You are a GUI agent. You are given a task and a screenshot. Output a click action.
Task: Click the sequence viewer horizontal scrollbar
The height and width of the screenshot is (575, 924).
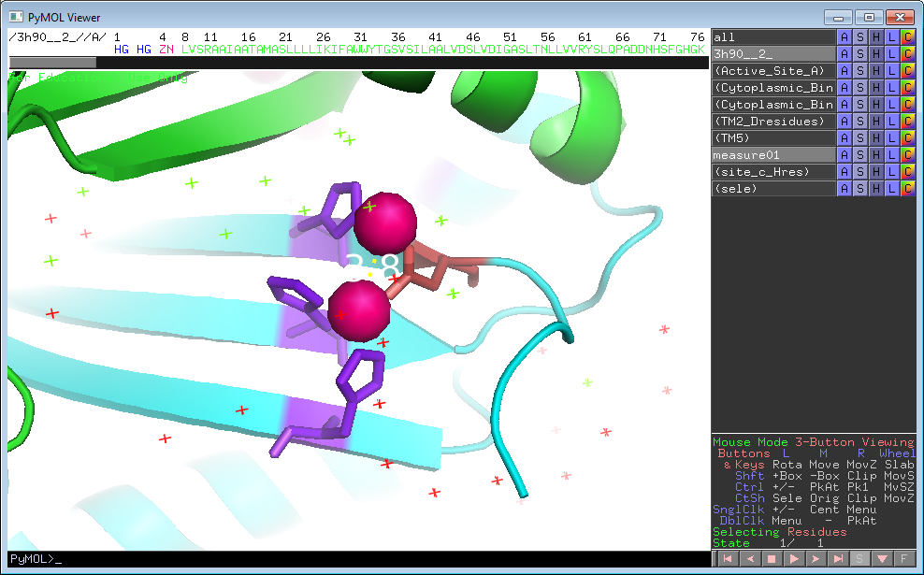pyautogui.click(x=52, y=63)
